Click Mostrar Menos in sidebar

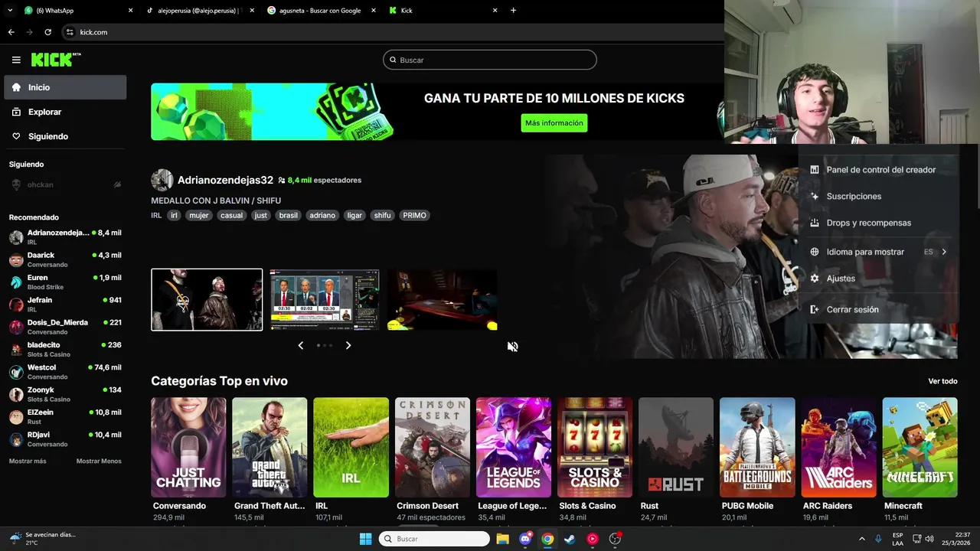click(99, 461)
